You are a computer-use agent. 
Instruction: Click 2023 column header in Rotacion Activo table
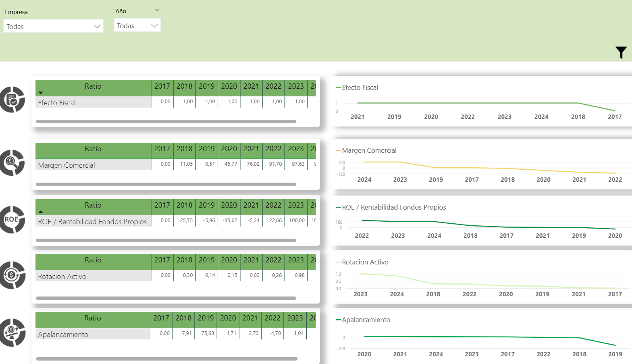295,260
